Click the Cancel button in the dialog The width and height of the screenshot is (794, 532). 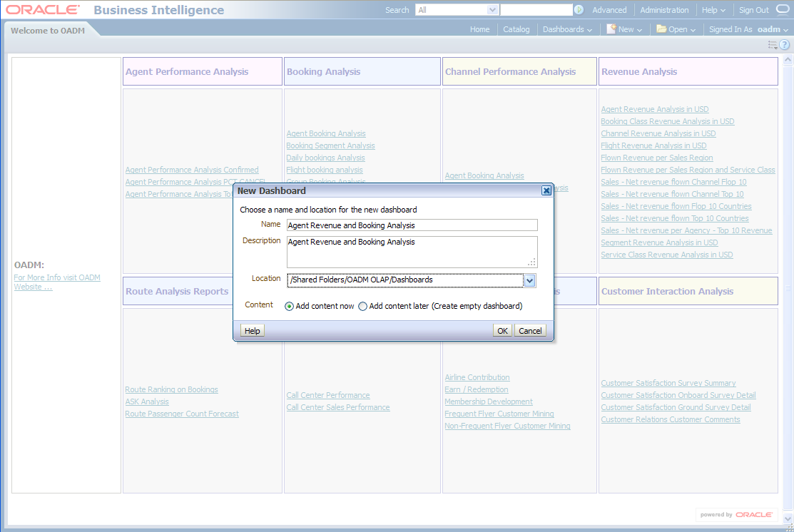click(x=530, y=331)
